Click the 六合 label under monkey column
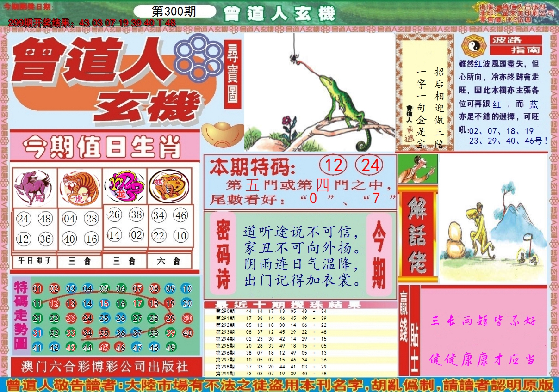 coord(169,261)
